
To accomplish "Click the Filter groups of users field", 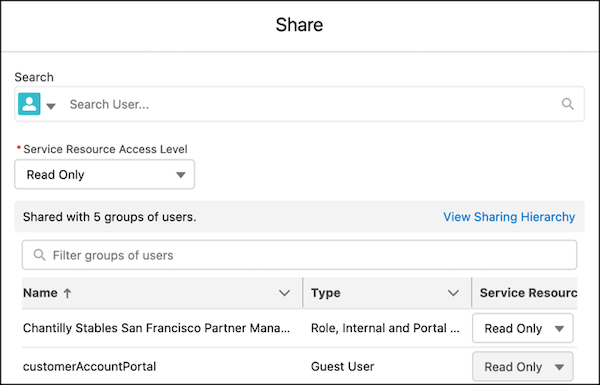I will 299,255.
